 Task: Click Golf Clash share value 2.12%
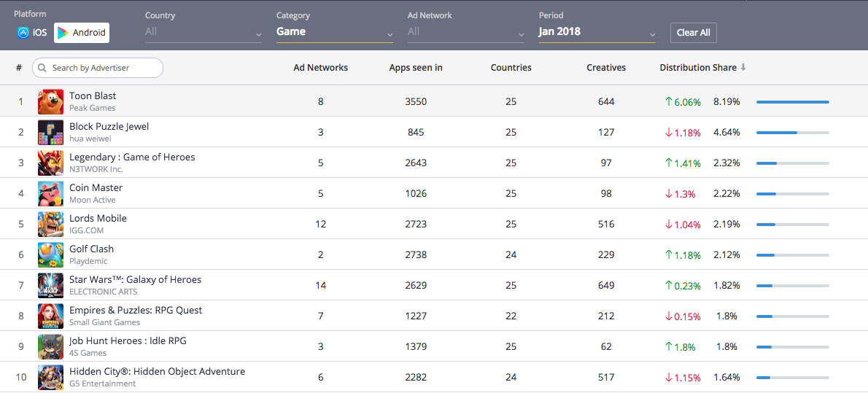click(x=726, y=255)
